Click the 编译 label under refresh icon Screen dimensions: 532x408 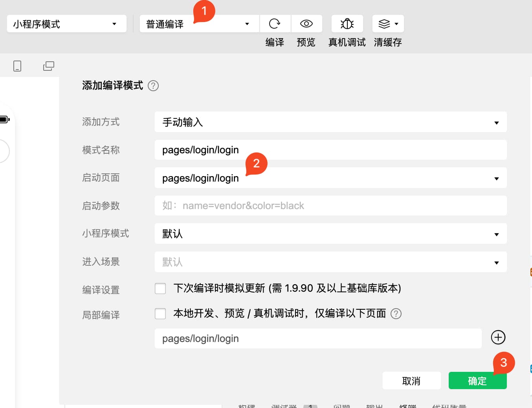pos(275,42)
